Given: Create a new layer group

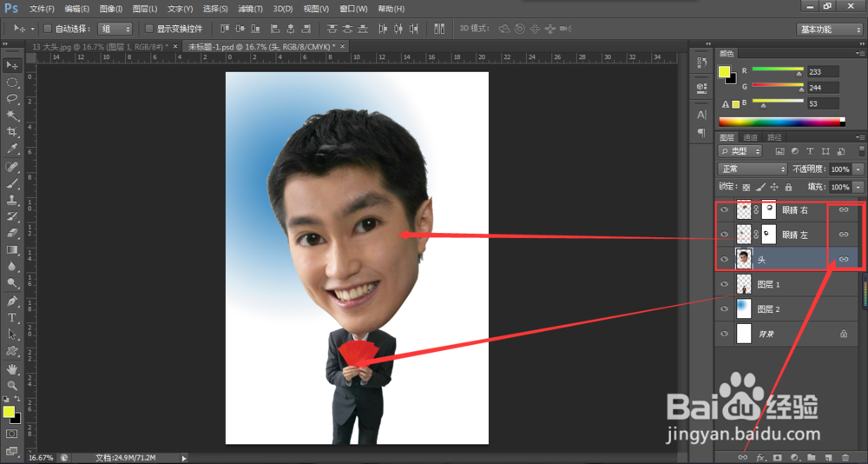Looking at the screenshot, I should click(811, 457).
